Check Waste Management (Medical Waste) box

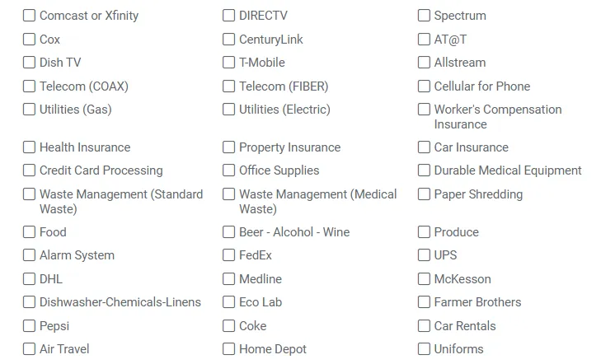coord(229,194)
